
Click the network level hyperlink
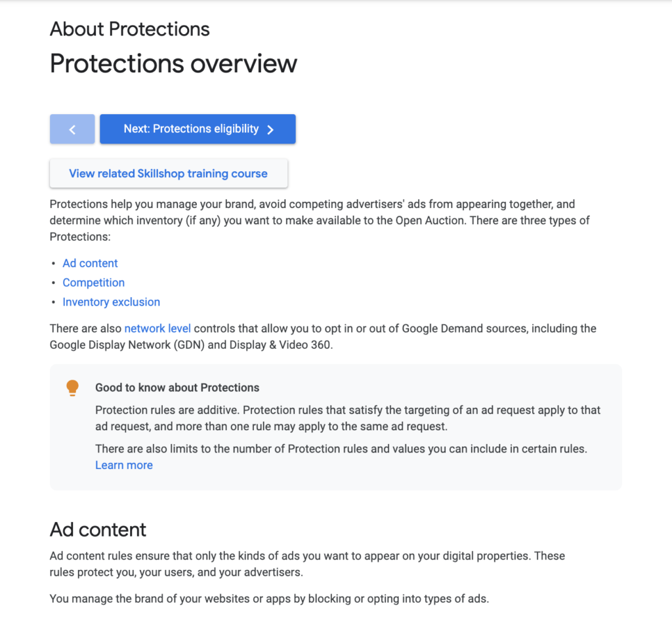tap(157, 328)
